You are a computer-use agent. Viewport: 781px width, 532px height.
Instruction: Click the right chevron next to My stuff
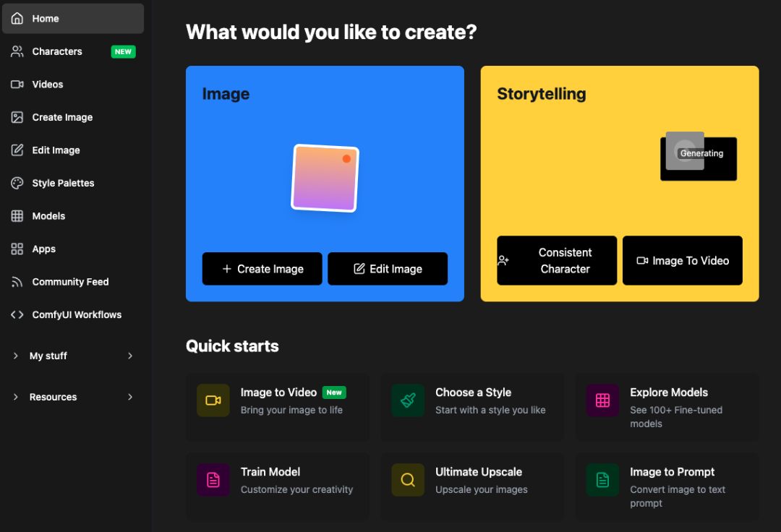click(130, 356)
